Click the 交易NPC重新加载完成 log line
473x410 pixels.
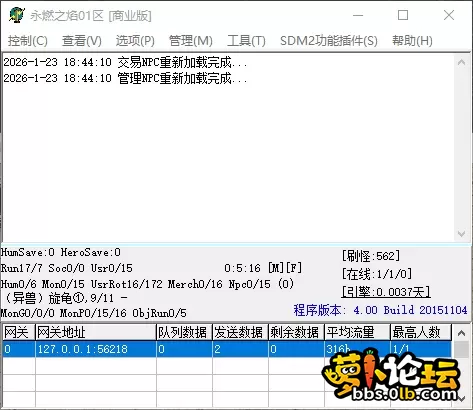pos(125,62)
